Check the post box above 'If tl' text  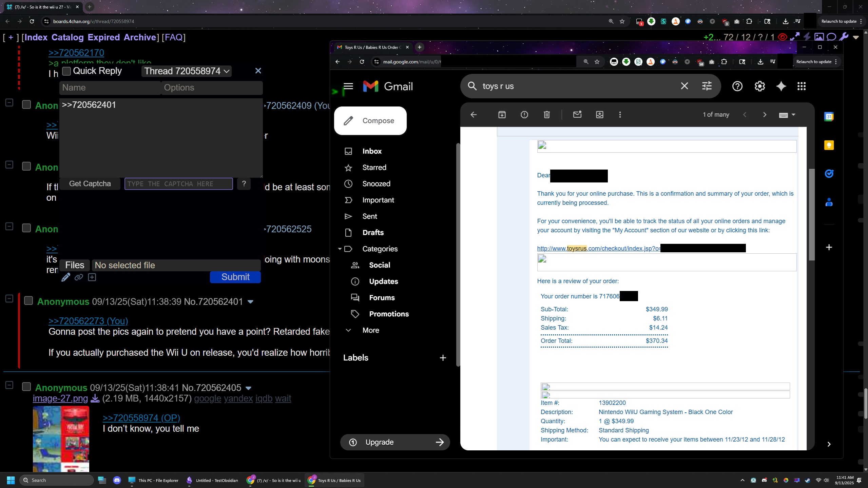point(26,166)
